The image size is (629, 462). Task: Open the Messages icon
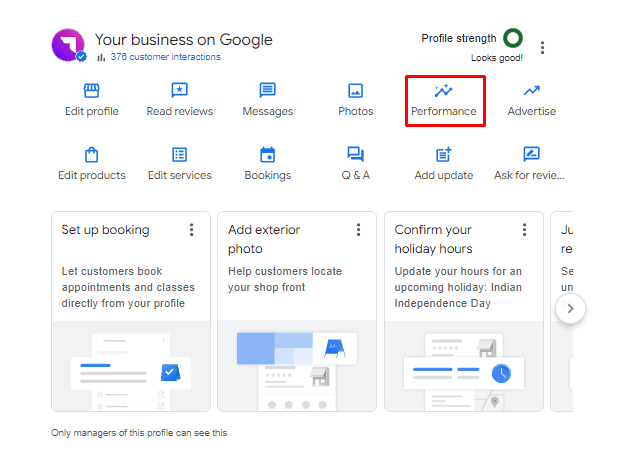click(x=268, y=91)
